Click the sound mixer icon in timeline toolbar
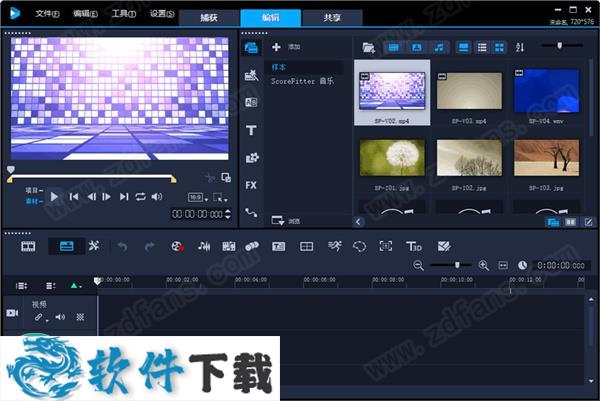The image size is (600, 401). pos(204,245)
